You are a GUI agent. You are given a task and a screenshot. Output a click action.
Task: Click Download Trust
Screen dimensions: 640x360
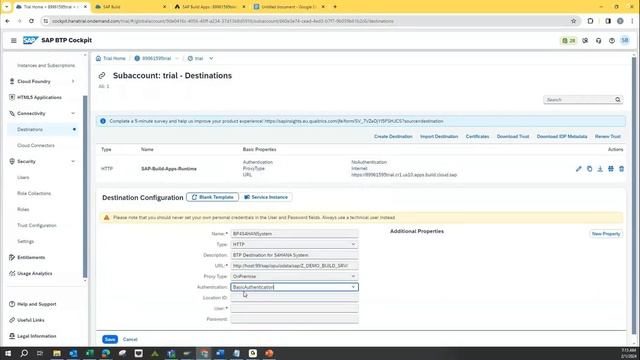(513, 136)
